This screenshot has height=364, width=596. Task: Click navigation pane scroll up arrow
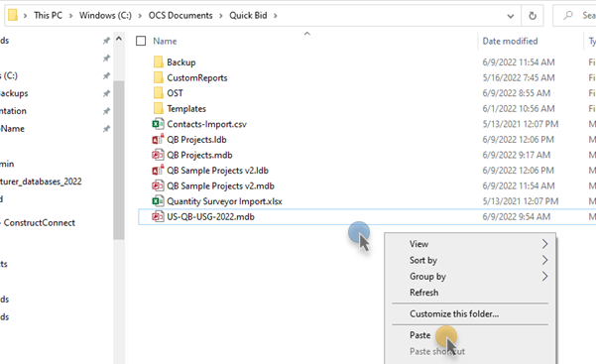(119, 39)
